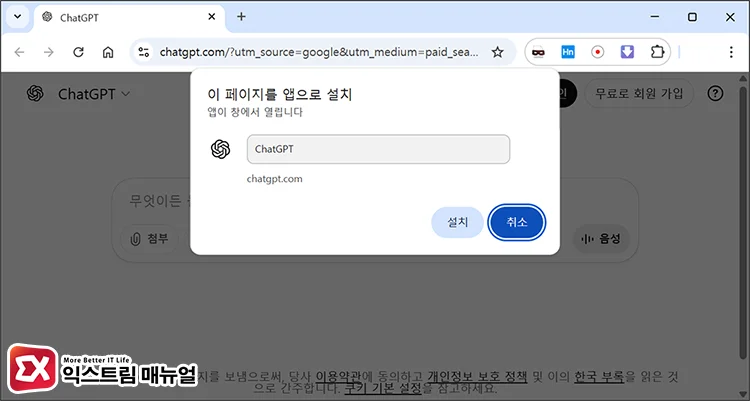
Task: Close the ChatGPT tab
Action: 212,17
